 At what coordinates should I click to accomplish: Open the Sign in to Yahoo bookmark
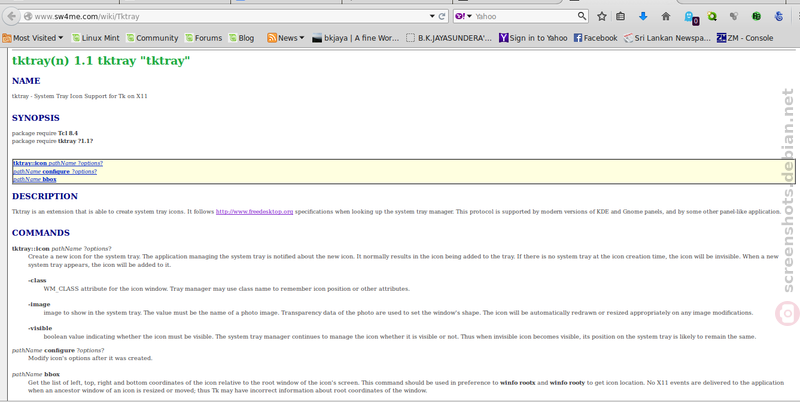click(533, 38)
